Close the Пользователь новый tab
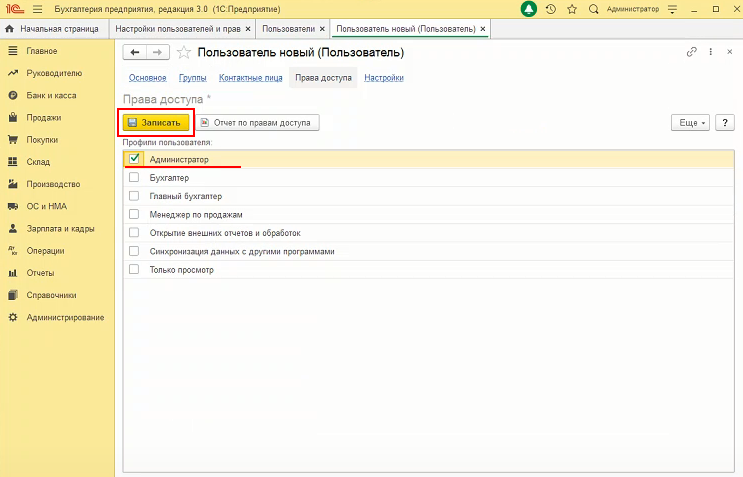743x477 pixels. pyautogui.click(x=483, y=29)
